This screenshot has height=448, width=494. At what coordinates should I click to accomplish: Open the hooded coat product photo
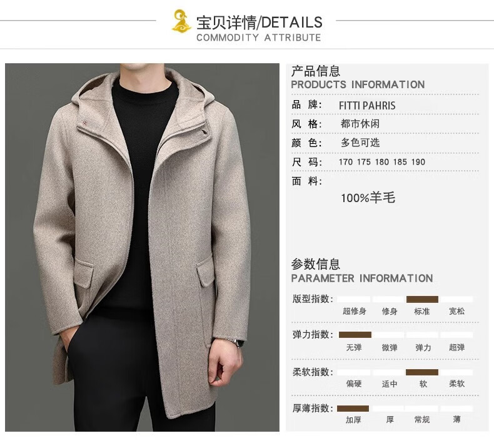(x=142, y=247)
